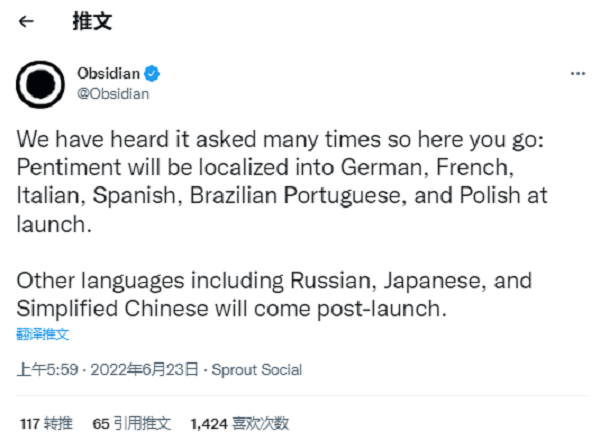Open the Sprout Social source link

[x=257, y=370]
